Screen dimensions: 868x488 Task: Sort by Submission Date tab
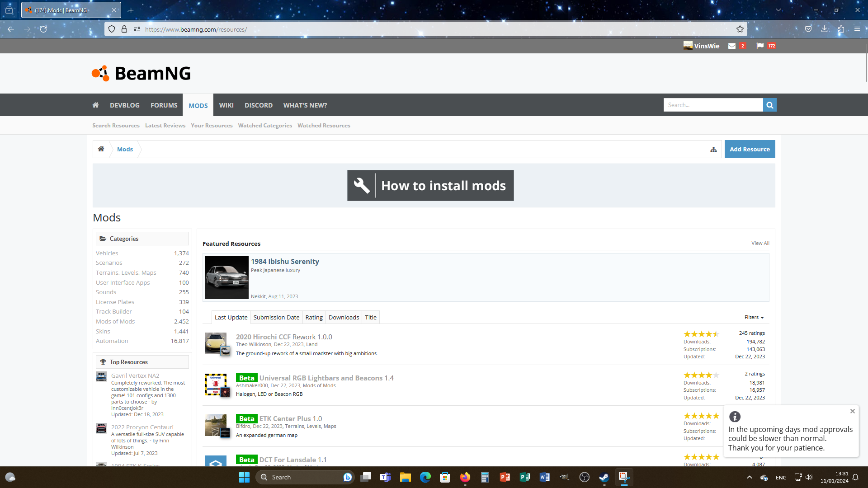click(x=276, y=317)
